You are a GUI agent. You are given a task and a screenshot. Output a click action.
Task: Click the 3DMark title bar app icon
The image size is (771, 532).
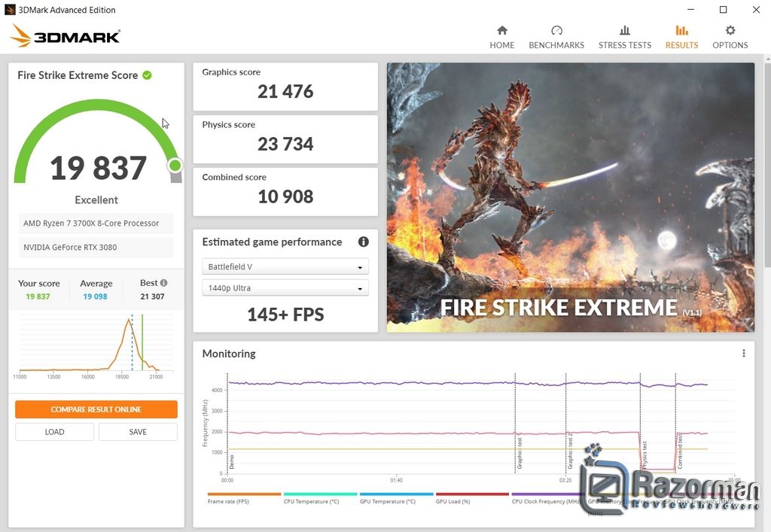pyautogui.click(x=10, y=10)
